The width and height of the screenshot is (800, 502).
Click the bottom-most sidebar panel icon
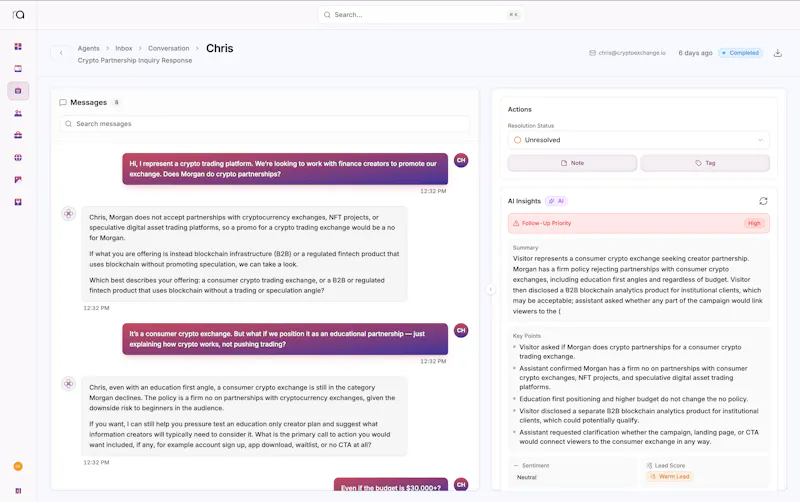[18, 491]
